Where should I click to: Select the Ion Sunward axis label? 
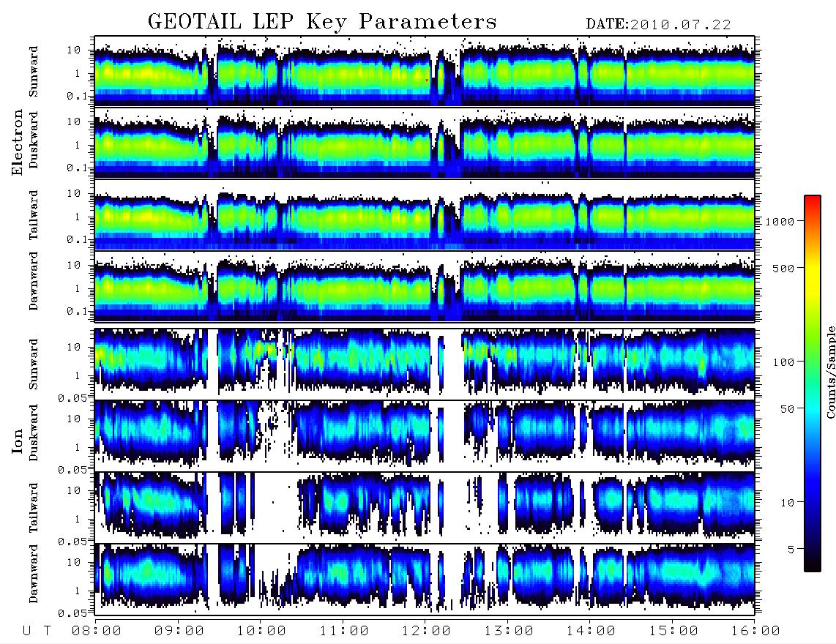34,364
